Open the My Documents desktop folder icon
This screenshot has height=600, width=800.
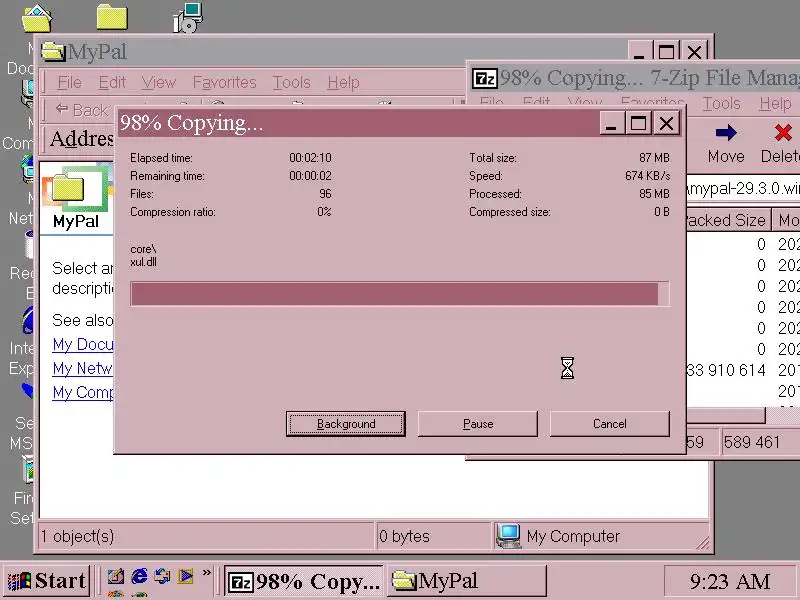(37, 18)
